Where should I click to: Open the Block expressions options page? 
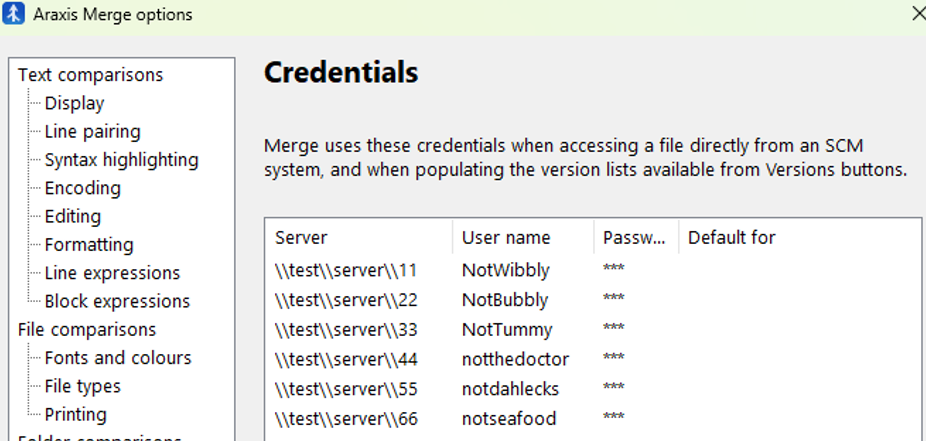[118, 302]
